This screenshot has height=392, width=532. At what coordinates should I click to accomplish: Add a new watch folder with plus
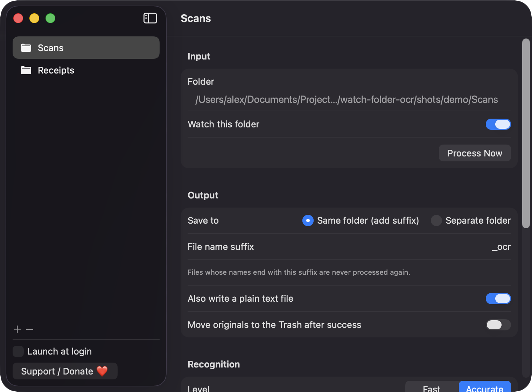click(x=17, y=329)
